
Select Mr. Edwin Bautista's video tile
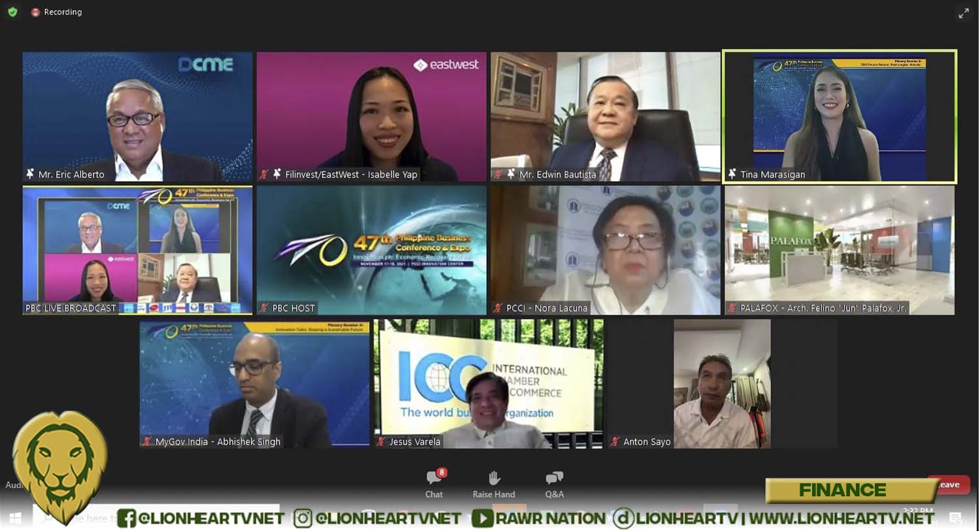tap(606, 116)
